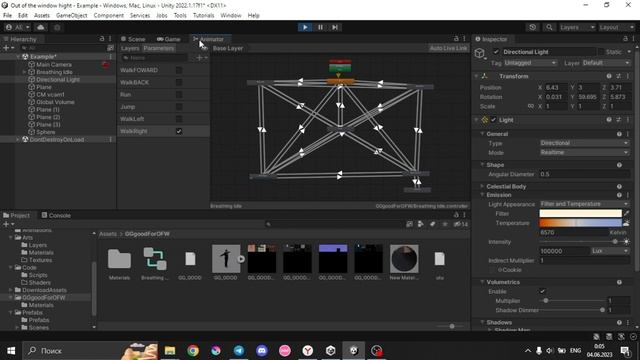
Task: Switch to the Console tab
Action: coord(56,216)
